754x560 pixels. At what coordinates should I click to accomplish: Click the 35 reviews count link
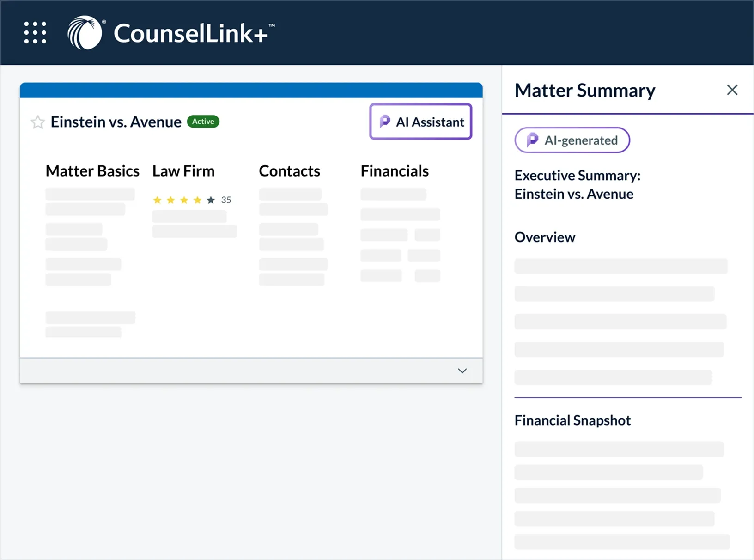coord(226,200)
